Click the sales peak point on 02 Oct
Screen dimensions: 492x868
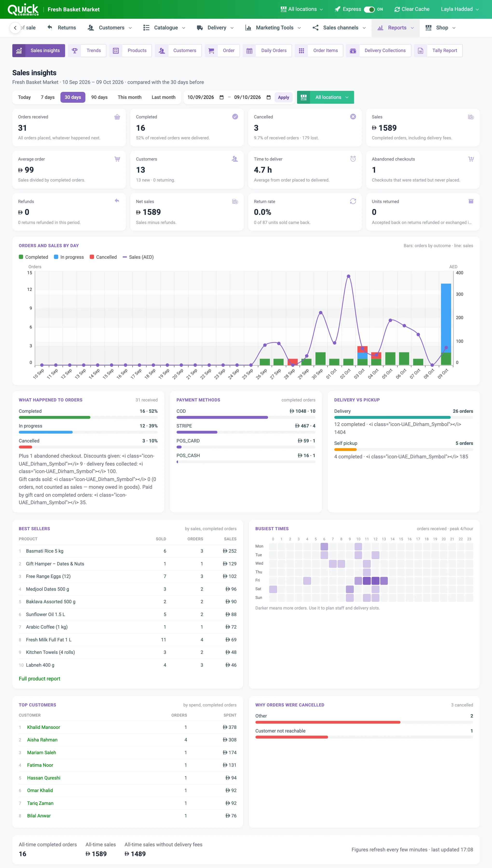click(348, 276)
